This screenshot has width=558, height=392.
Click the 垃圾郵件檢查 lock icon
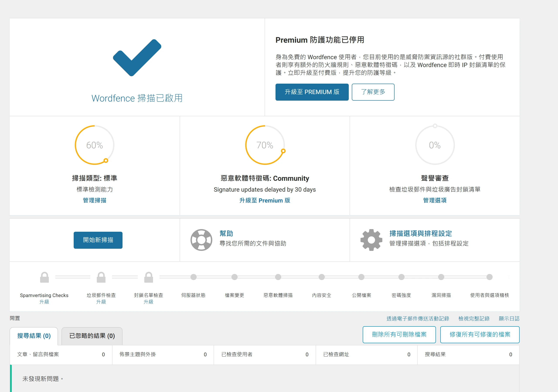[101, 277]
